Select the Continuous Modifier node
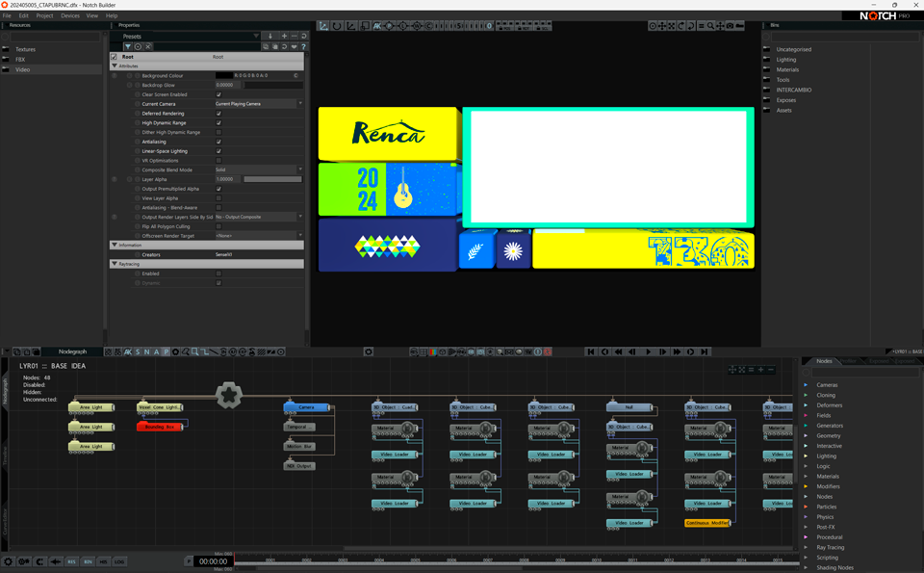The width and height of the screenshot is (924, 573). click(707, 523)
